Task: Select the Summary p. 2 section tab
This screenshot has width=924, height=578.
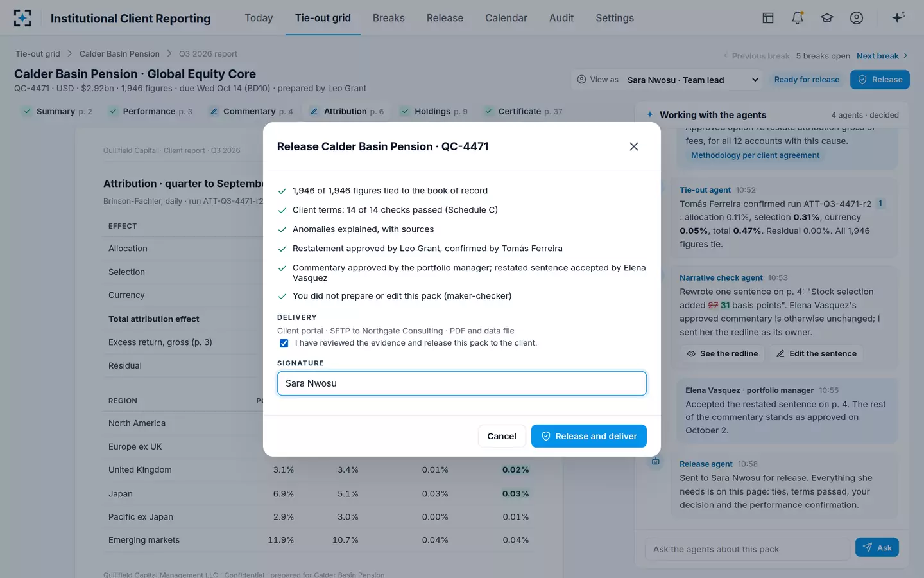Action: click(x=57, y=111)
